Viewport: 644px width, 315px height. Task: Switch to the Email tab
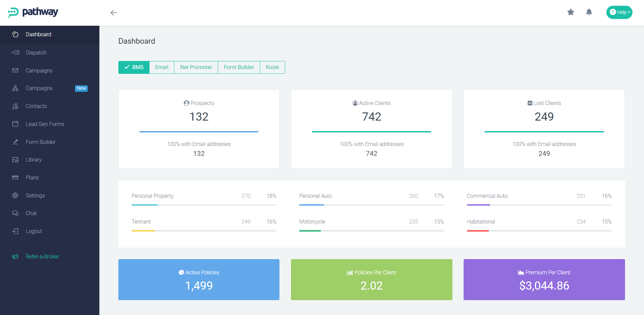pyautogui.click(x=162, y=67)
